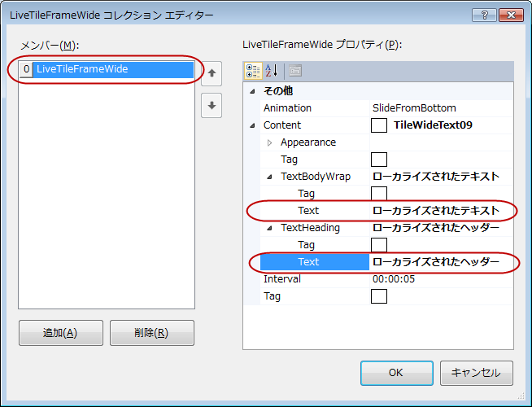Click index 0 box of member

click(26, 69)
